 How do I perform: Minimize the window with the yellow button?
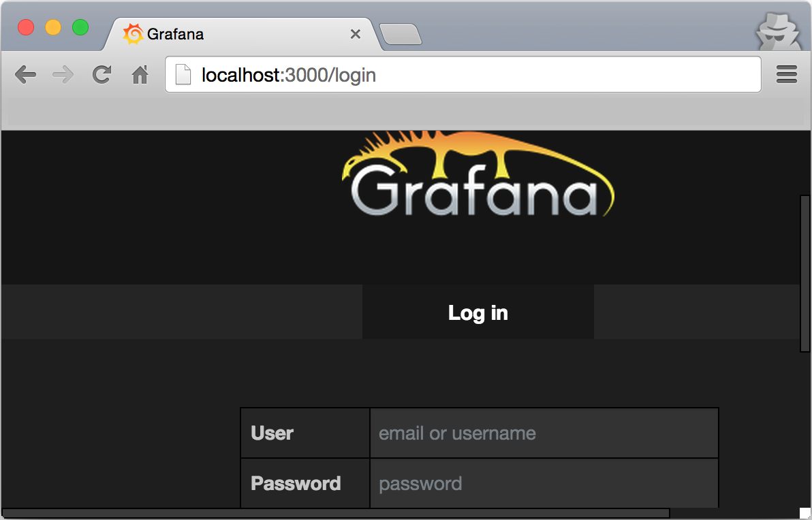53,27
